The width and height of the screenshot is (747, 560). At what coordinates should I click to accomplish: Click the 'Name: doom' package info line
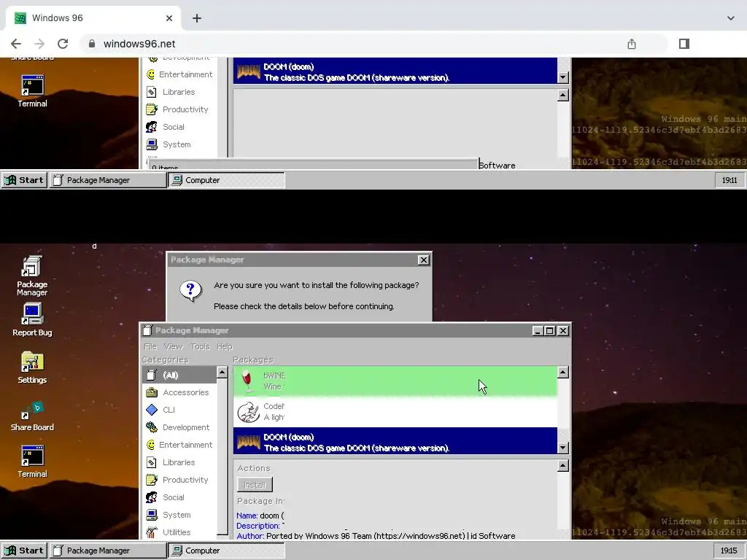(260, 516)
